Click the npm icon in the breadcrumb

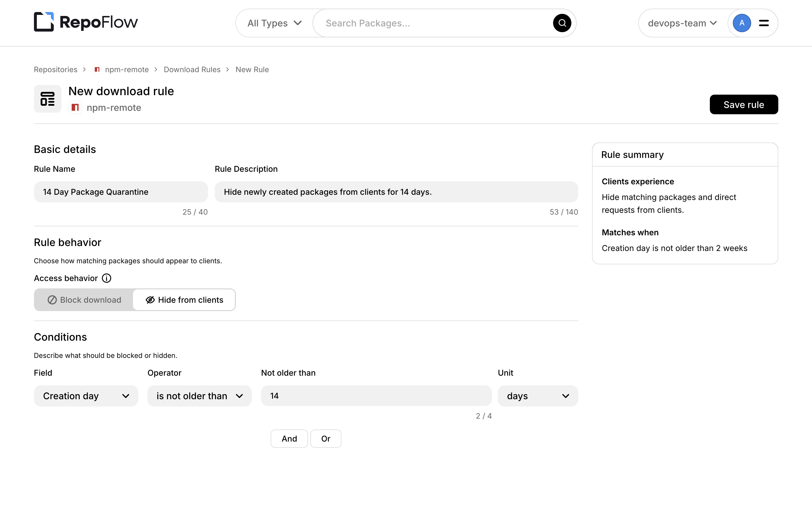point(97,70)
